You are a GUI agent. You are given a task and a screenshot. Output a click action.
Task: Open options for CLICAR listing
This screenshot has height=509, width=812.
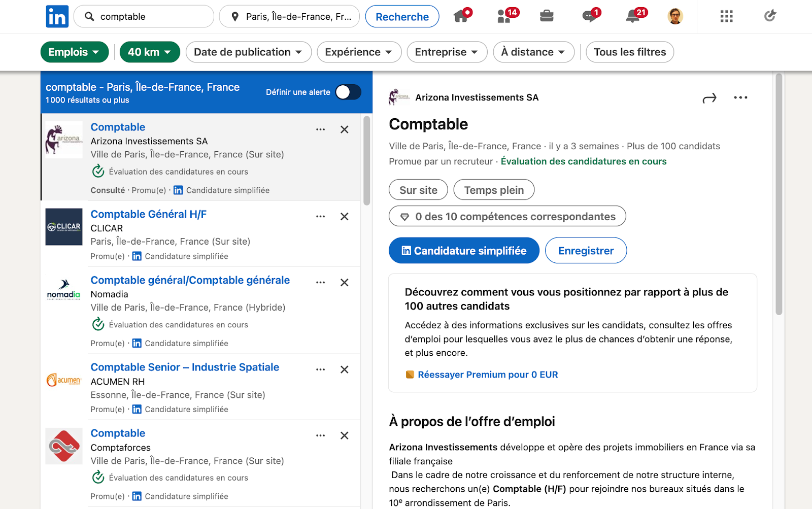point(320,217)
